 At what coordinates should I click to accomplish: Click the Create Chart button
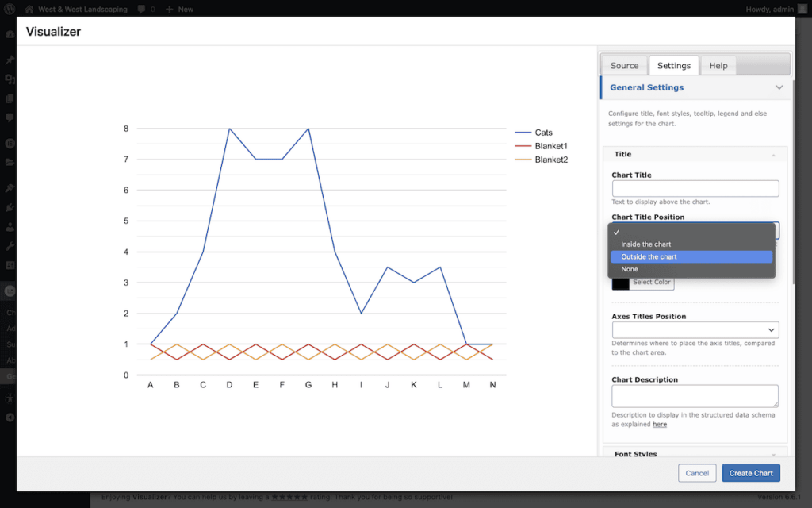750,472
